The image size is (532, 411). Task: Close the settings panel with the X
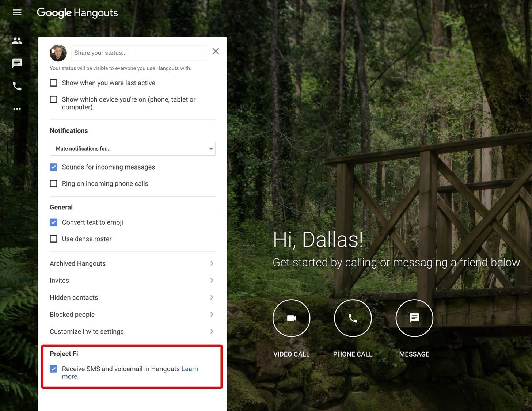[216, 51]
